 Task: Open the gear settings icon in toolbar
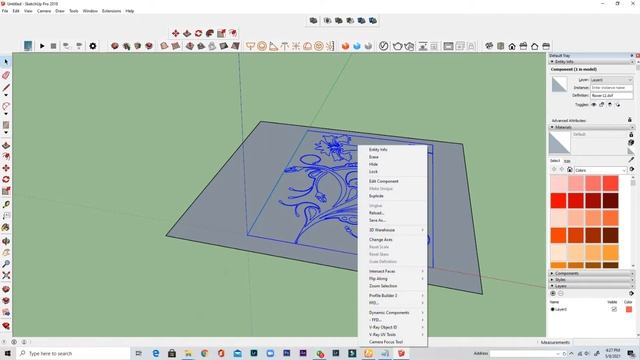[93, 46]
